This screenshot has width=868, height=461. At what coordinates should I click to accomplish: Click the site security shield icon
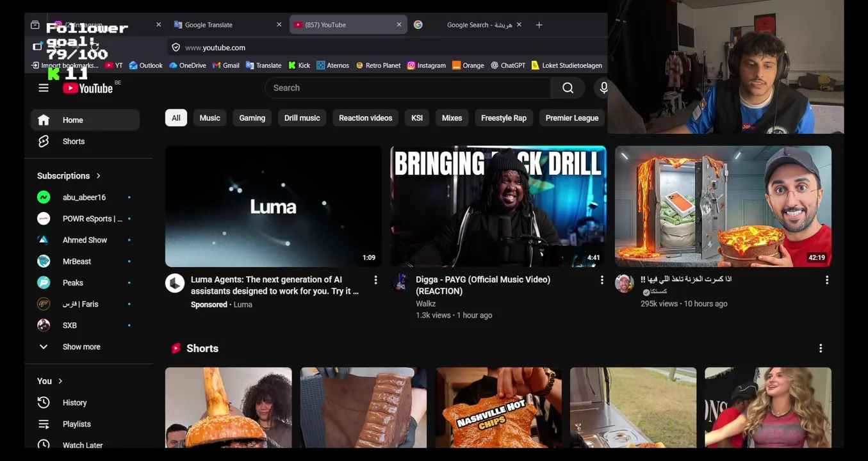point(176,47)
